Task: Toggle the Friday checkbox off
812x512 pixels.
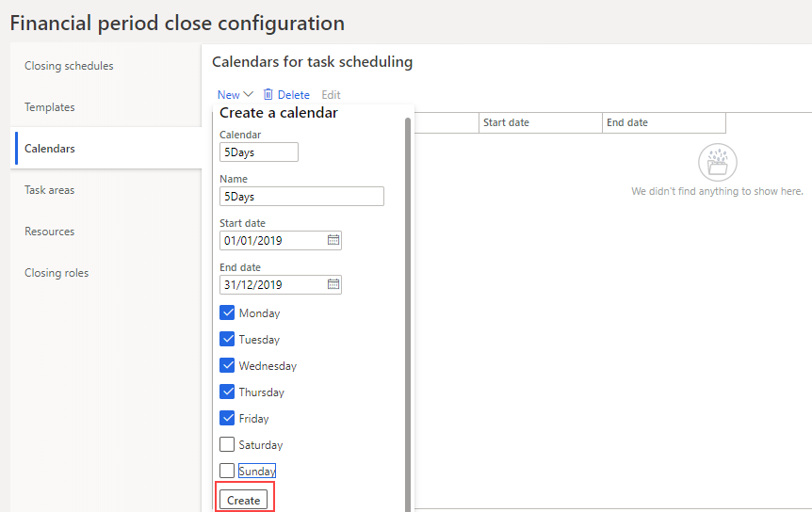Action: (x=227, y=419)
